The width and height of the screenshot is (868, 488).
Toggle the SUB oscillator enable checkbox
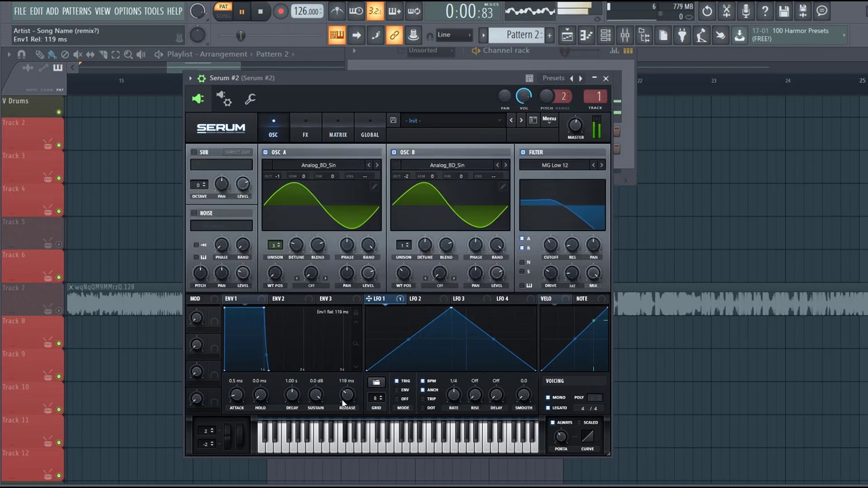point(194,152)
